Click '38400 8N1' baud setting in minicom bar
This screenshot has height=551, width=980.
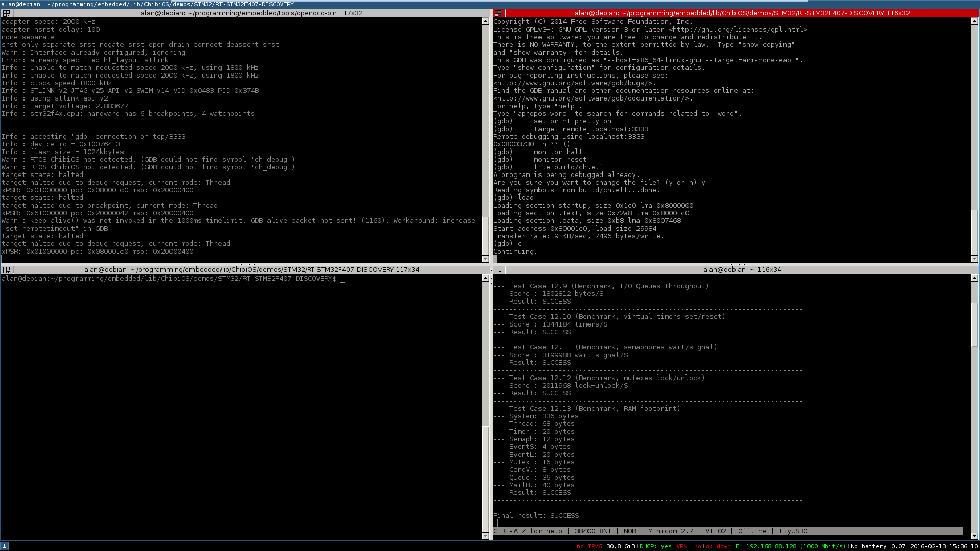tap(593, 531)
